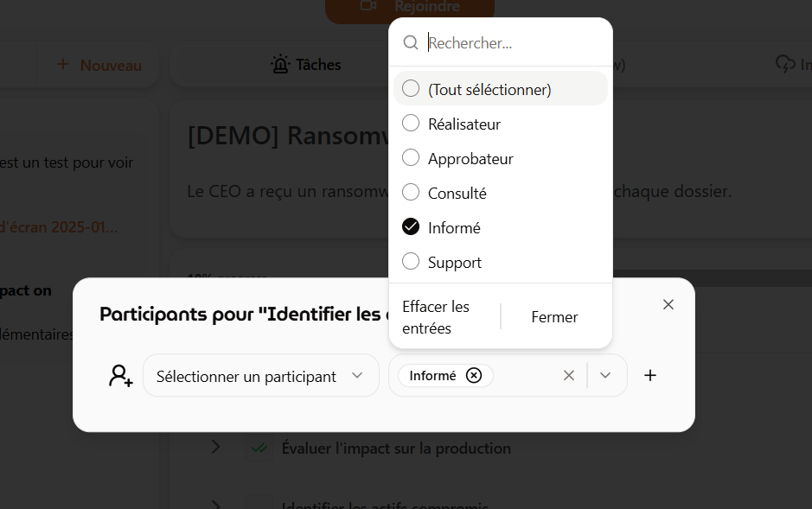This screenshot has height=509, width=812.
Task: Collapse the roles dropdown chevron
Action: (x=605, y=375)
